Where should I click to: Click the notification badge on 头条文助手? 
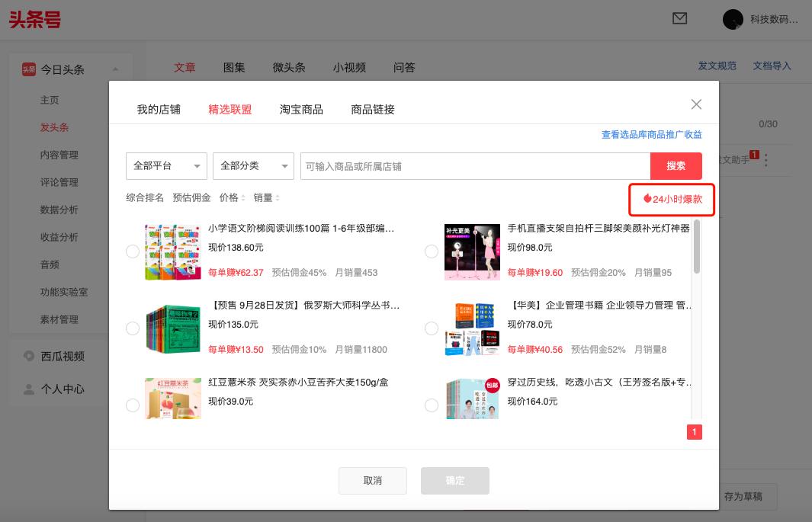(x=756, y=154)
